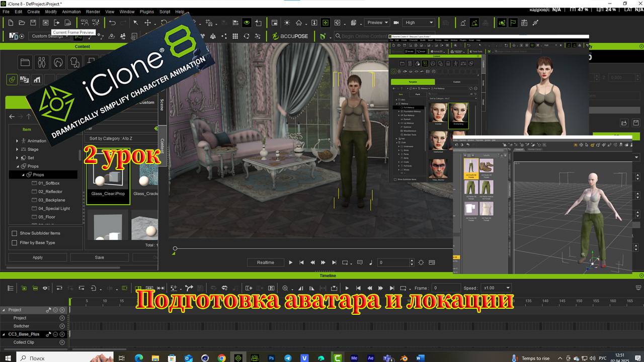
Task: Save the project with the disk icon
Action: click(x=33, y=23)
